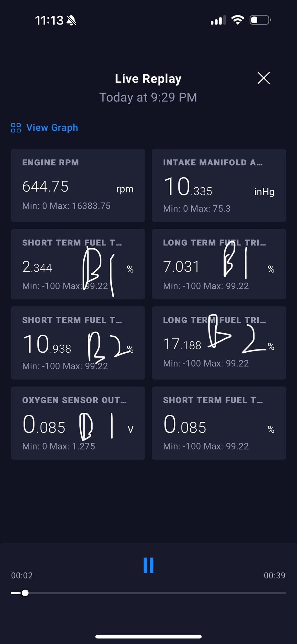Tap Short Term Fuel Trim 10.938 card
This screenshot has width=297, height=644.
click(x=78, y=343)
